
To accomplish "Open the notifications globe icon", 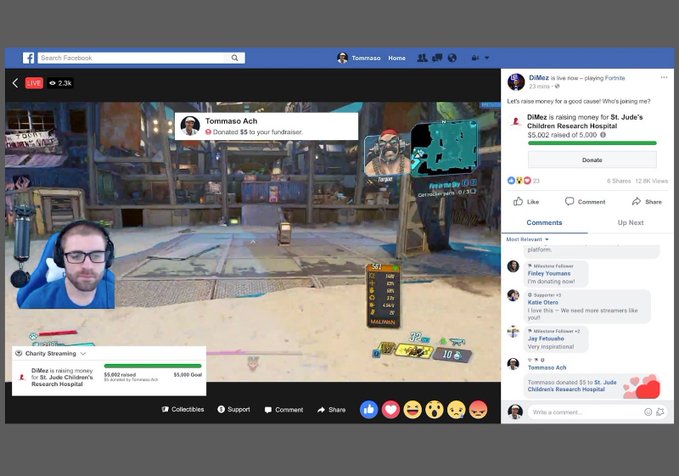I will click(452, 58).
